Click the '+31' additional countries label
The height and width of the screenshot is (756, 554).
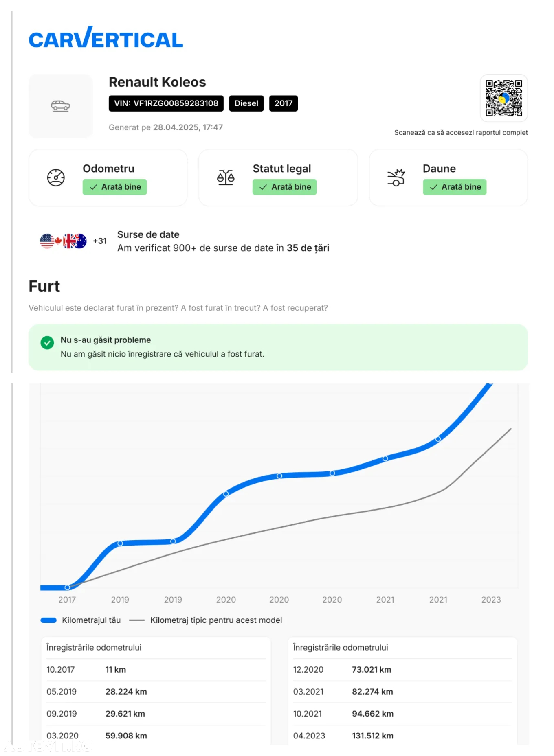click(x=100, y=241)
